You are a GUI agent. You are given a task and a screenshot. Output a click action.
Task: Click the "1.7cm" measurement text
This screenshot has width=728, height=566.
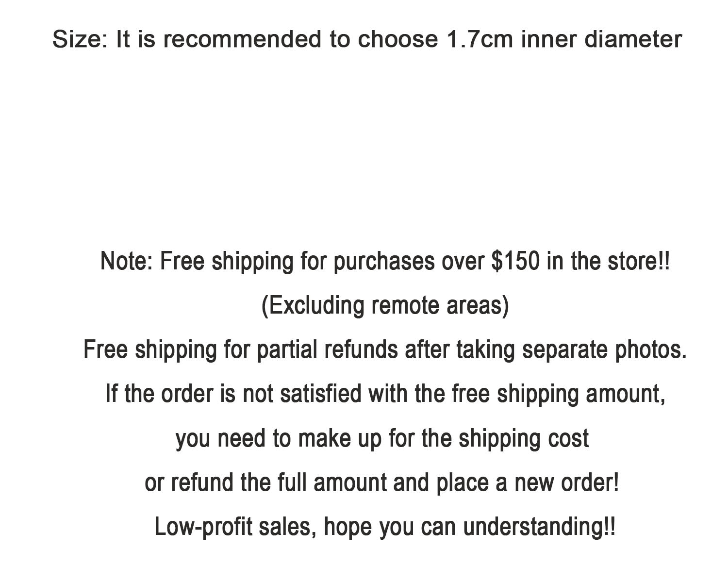point(479,39)
